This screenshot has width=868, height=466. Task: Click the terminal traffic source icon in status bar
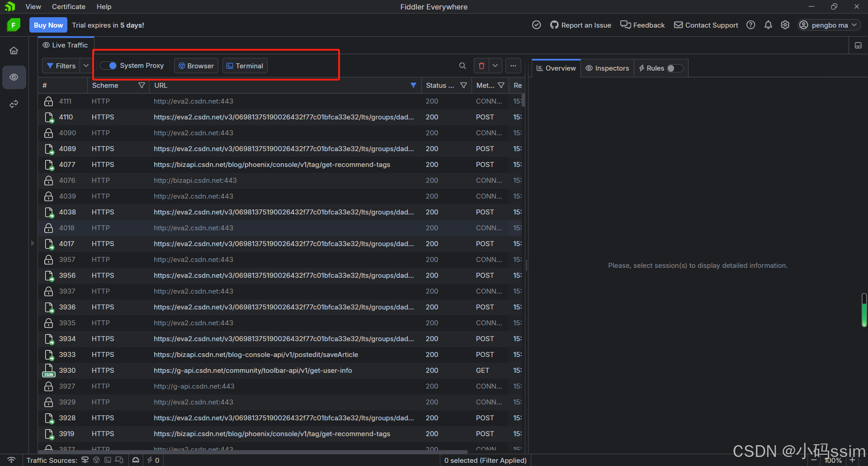point(108,460)
